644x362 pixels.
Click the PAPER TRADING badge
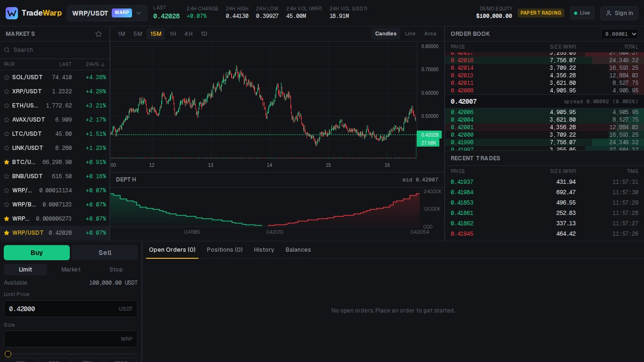tap(541, 13)
